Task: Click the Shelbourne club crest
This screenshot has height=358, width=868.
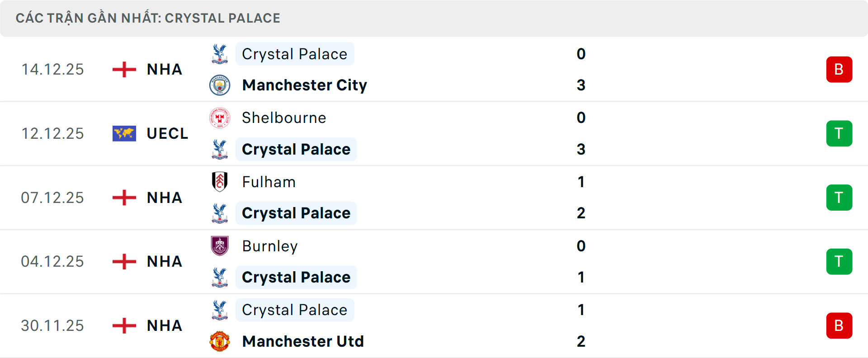Action: click(220, 118)
